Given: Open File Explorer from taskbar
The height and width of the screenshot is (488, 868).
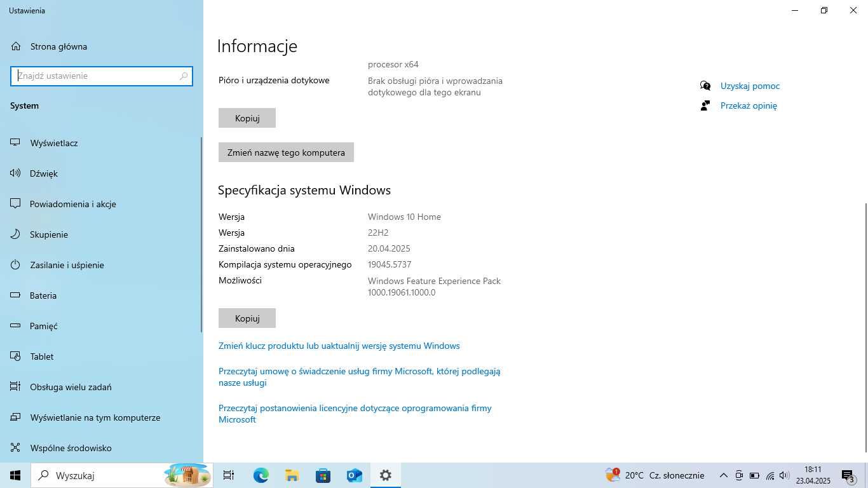Looking at the screenshot, I should [292, 475].
